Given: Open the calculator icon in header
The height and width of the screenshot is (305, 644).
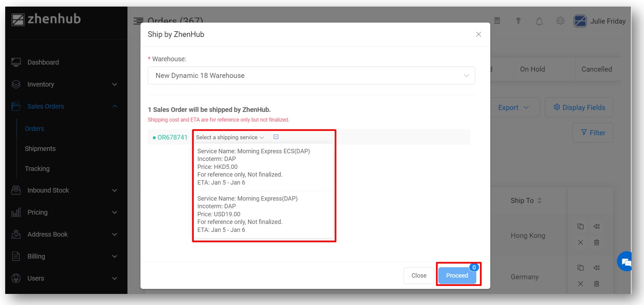Looking at the screenshot, I should pos(497,21).
